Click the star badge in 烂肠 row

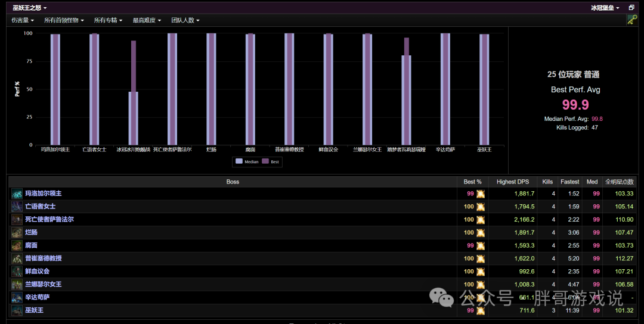pyautogui.click(x=481, y=232)
